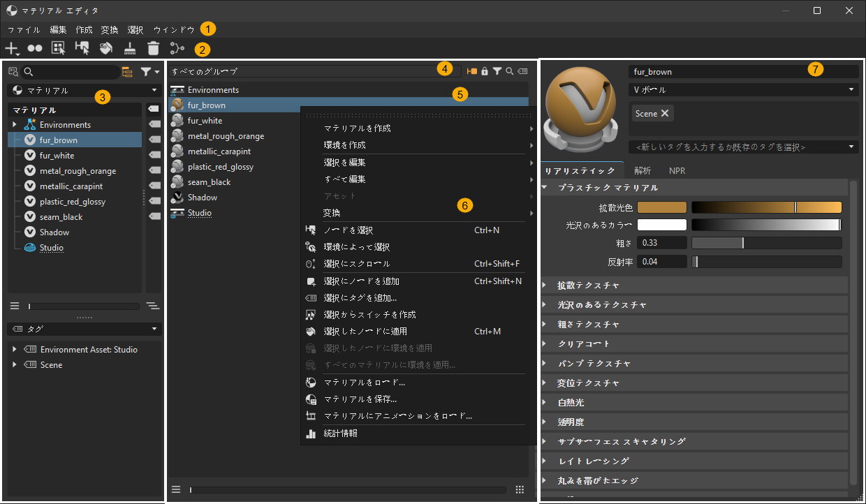Switch to the NPR tab
This screenshot has width=866, height=504.
point(677,170)
